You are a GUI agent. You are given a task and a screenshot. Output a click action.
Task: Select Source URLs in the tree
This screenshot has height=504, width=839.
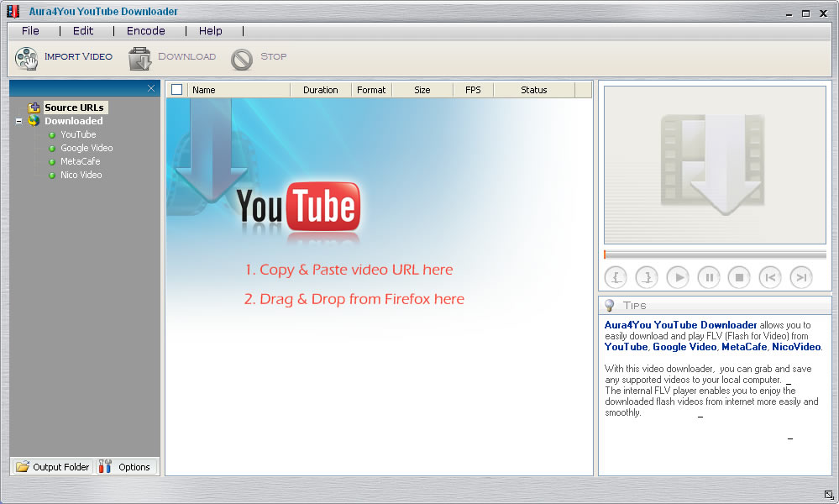pyautogui.click(x=75, y=108)
